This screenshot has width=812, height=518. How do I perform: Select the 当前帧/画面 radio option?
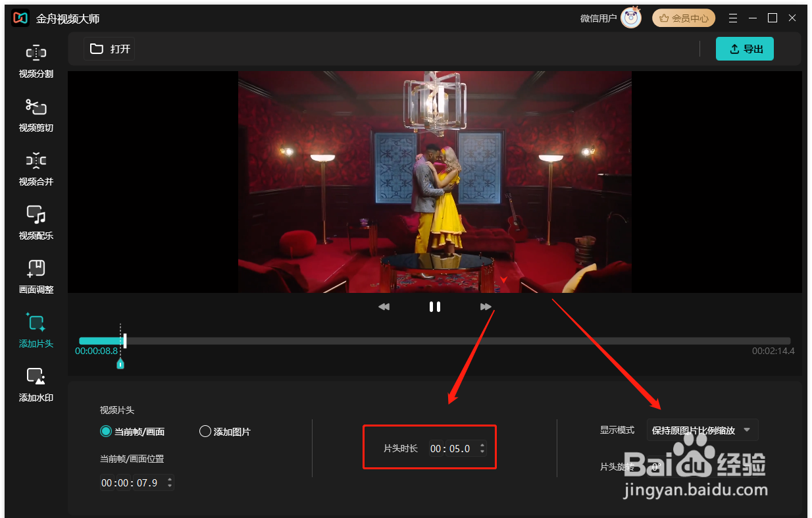(x=132, y=432)
